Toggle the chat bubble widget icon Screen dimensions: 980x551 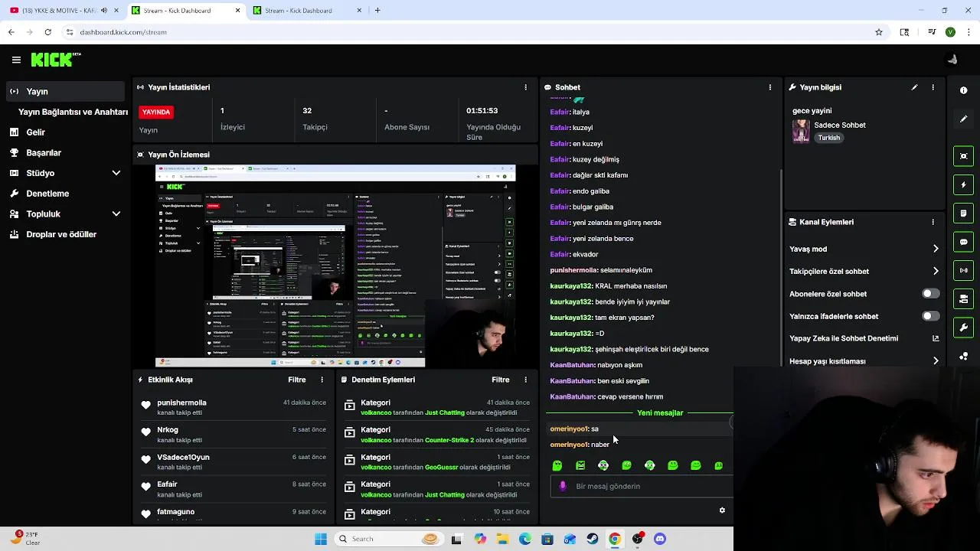tap(963, 242)
